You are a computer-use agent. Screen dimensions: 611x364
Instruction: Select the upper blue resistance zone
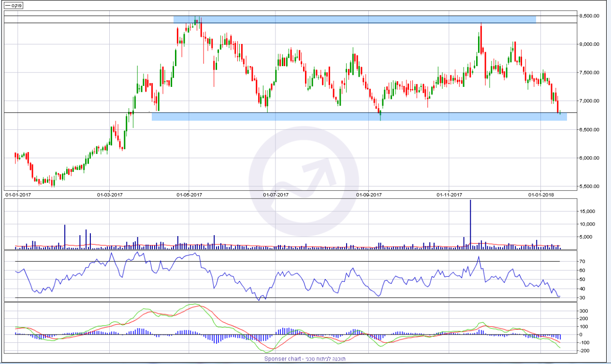coord(354,19)
